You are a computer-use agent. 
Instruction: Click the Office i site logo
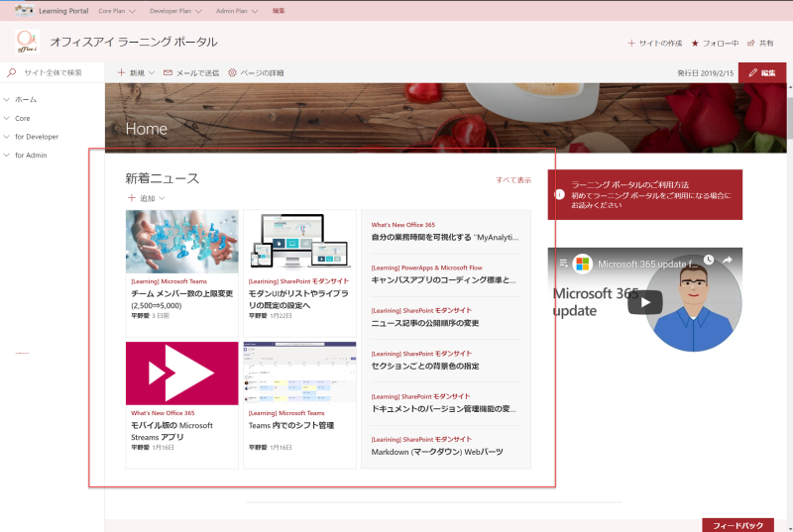click(x=28, y=42)
